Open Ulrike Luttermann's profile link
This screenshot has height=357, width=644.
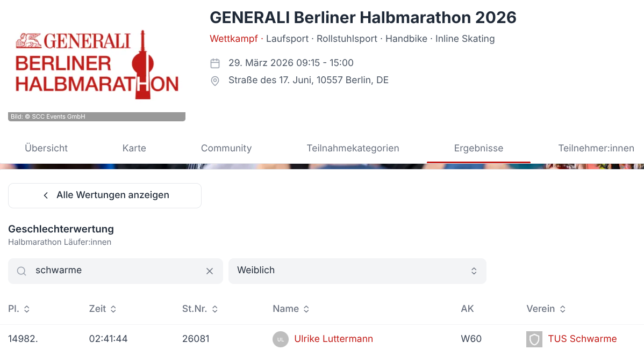click(x=333, y=339)
